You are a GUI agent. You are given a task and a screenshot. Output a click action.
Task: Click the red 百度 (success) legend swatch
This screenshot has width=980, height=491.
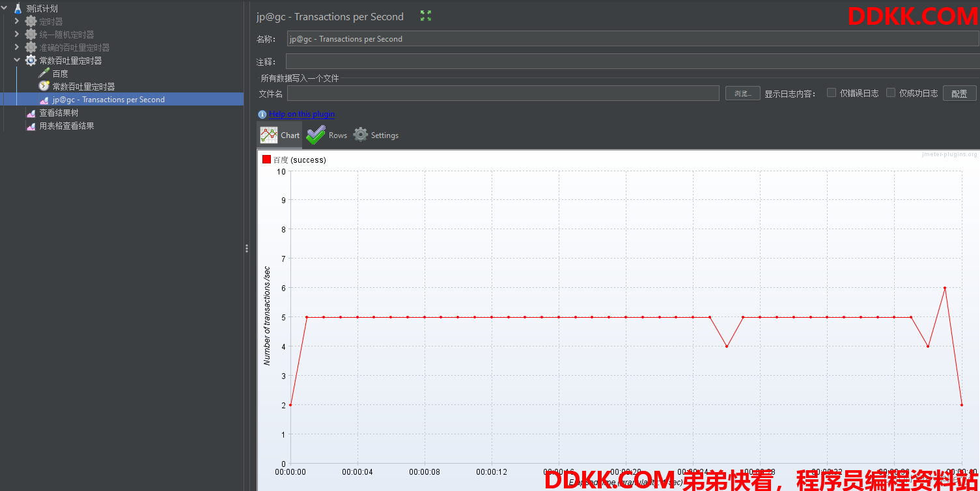[266, 160]
